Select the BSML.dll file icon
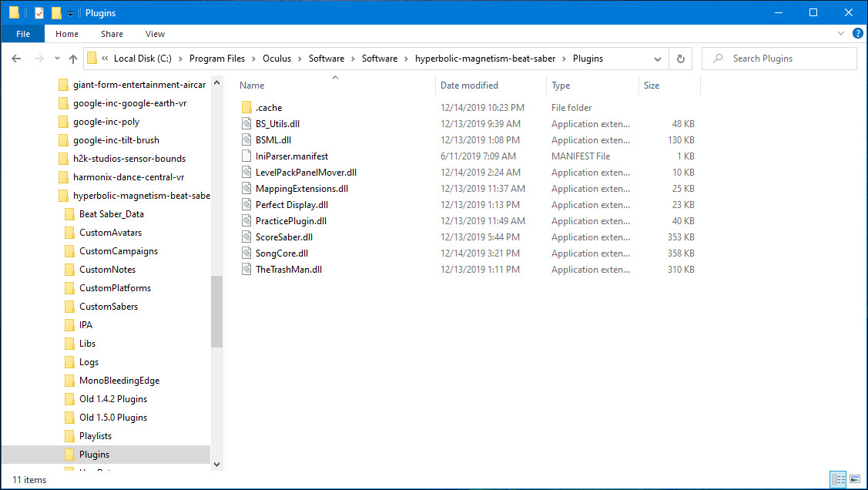Image resolution: width=868 pixels, height=490 pixels. click(246, 140)
